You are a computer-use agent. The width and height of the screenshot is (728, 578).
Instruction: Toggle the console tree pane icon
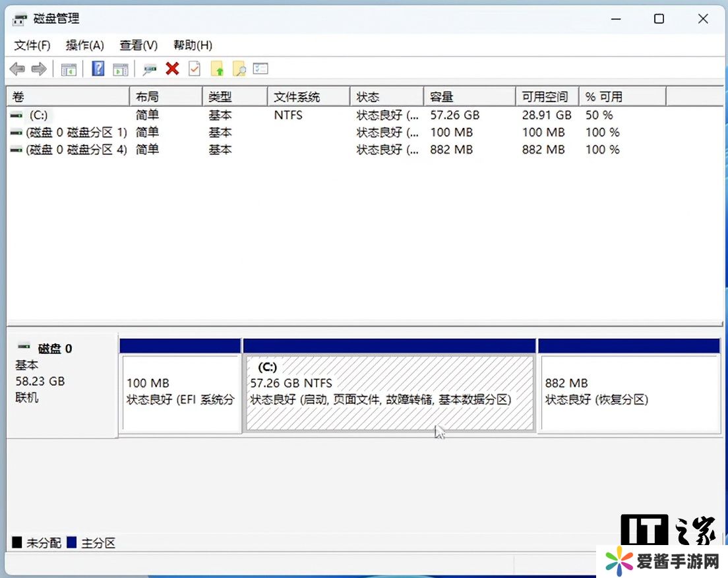(69, 69)
